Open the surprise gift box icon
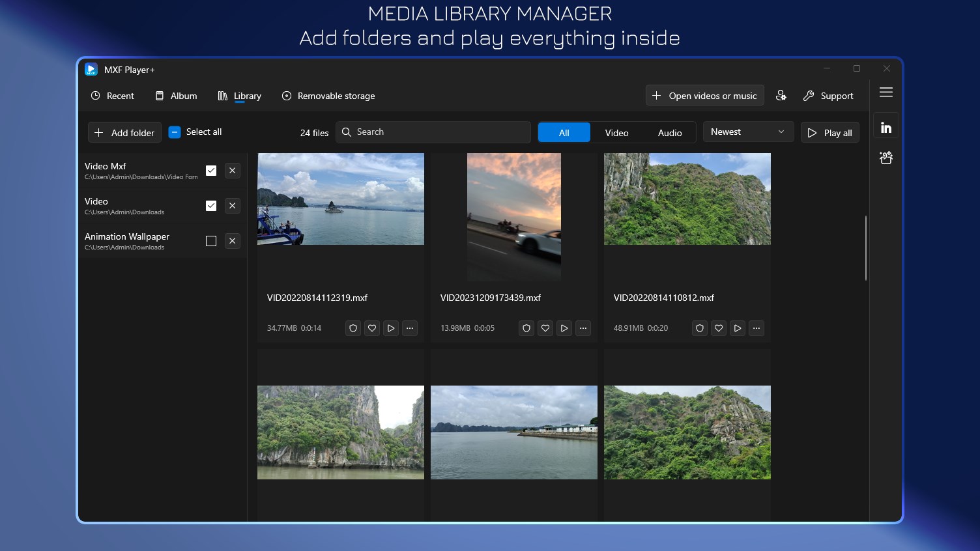The width and height of the screenshot is (980, 551). pos(886,158)
